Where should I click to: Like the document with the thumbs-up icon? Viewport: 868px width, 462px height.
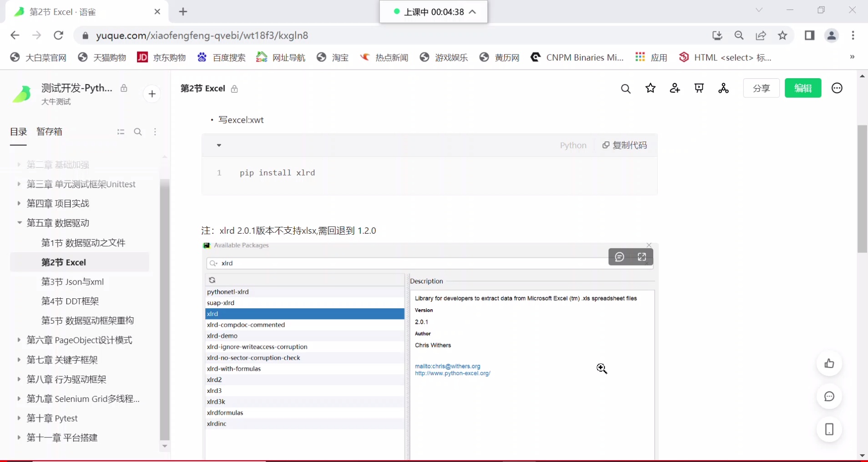tap(830, 363)
